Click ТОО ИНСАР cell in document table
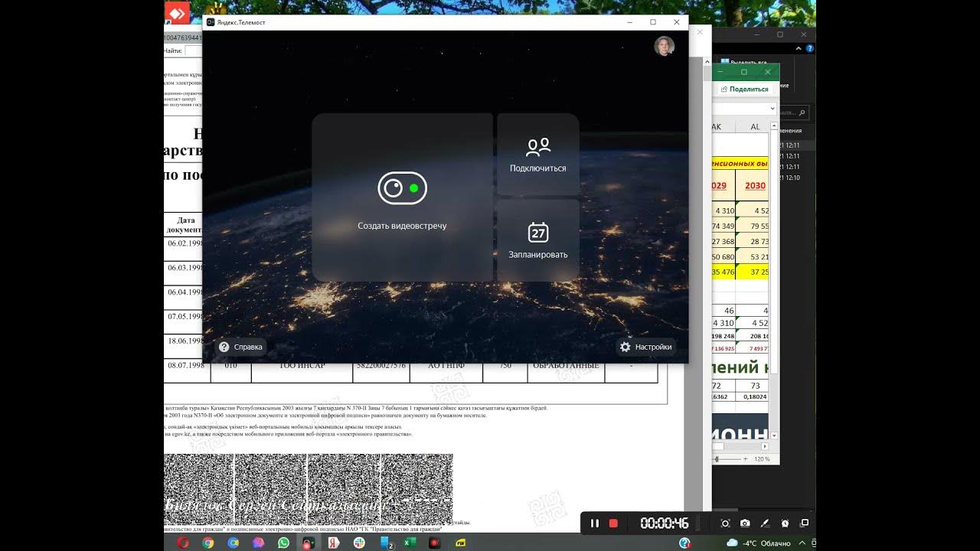Viewport: 980px width, 551px height. click(x=302, y=366)
